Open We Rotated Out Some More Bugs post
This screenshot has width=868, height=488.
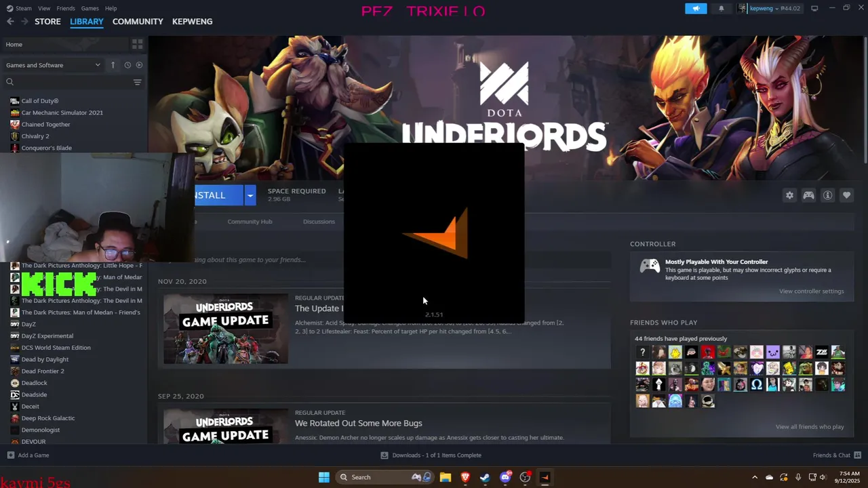pos(358,423)
